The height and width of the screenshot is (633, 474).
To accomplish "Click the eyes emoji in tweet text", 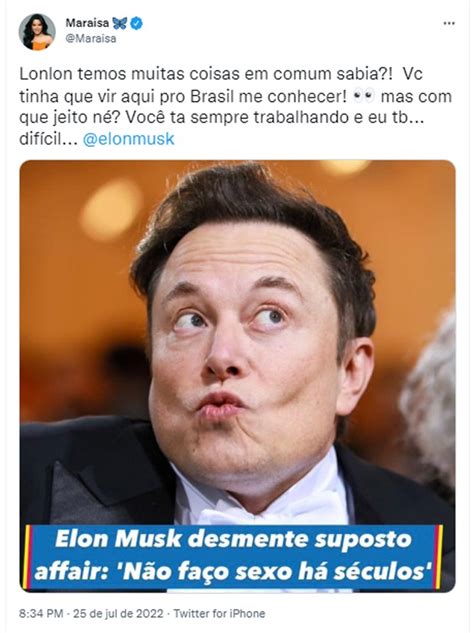I will click(x=364, y=96).
